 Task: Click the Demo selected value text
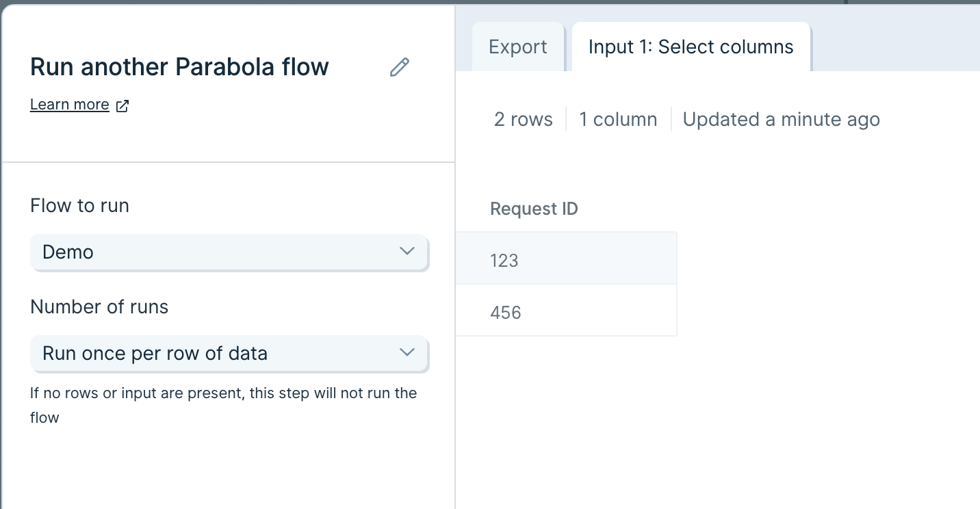(68, 252)
